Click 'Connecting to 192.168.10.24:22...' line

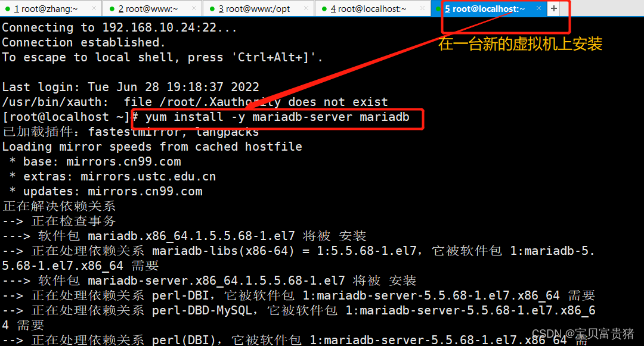click(x=119, y=27)
